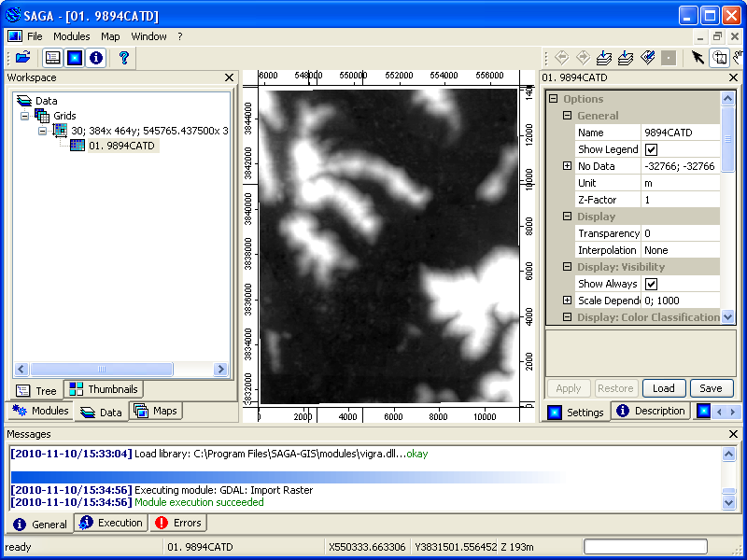Click the Zoom To Full Extent layers icon
This screenshot has height=560, width=747.
coord(604,58)
